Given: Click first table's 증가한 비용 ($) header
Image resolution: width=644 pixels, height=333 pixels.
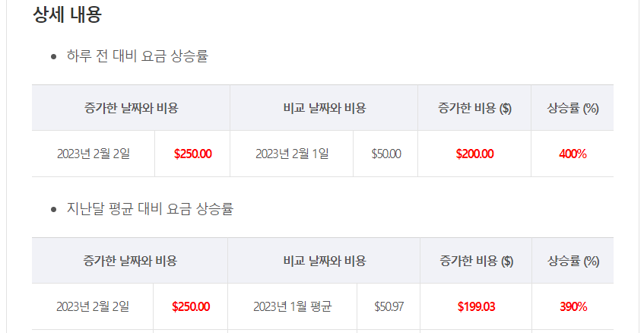Looking at the screenshot, I should (x=474, y=108).
